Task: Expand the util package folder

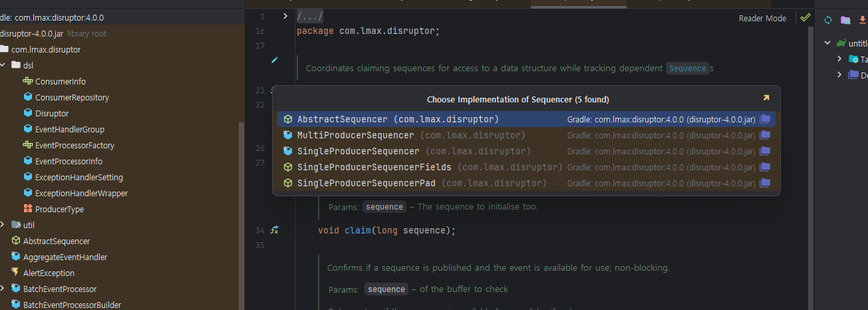Action: (x=3, y=225)
